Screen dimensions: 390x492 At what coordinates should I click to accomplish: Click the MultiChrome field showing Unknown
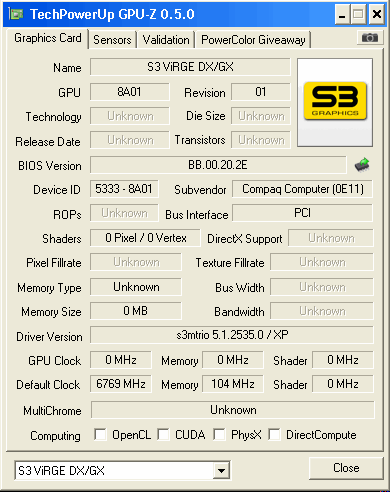coord(233,410)
